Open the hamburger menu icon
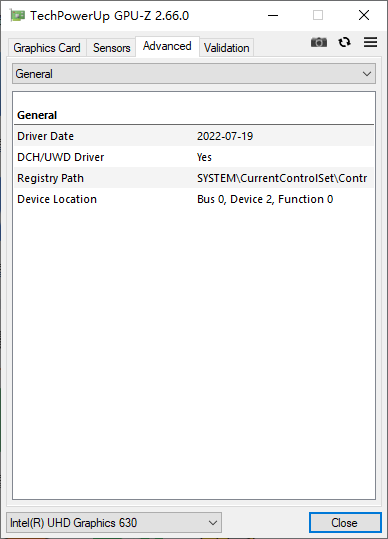Image resolution: width=388 pixels, height=539 pixels. pyautogui.click(x=370, y=42)
